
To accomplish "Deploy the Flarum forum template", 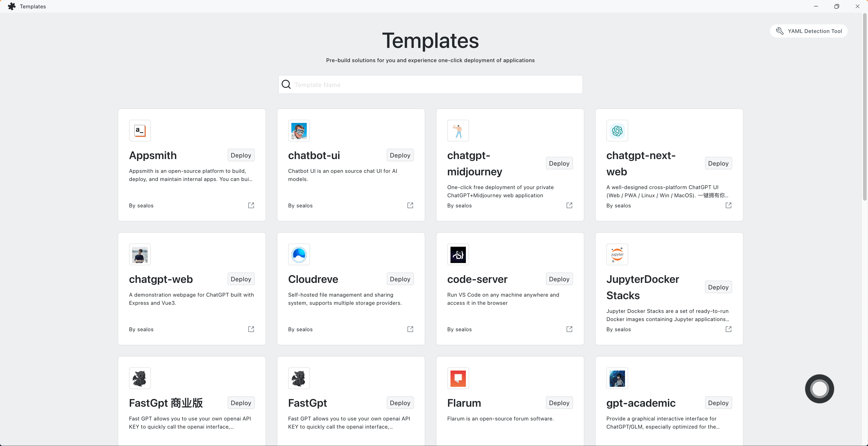I will coord(559,403).
